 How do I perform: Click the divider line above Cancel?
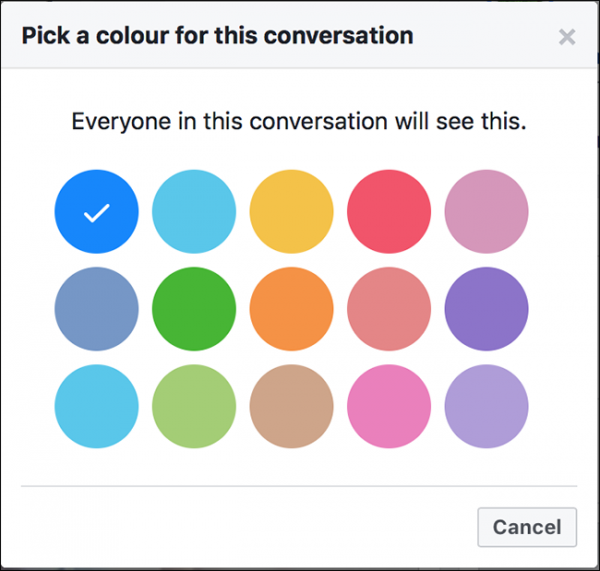pyautogui.click(x=299, y=487)
